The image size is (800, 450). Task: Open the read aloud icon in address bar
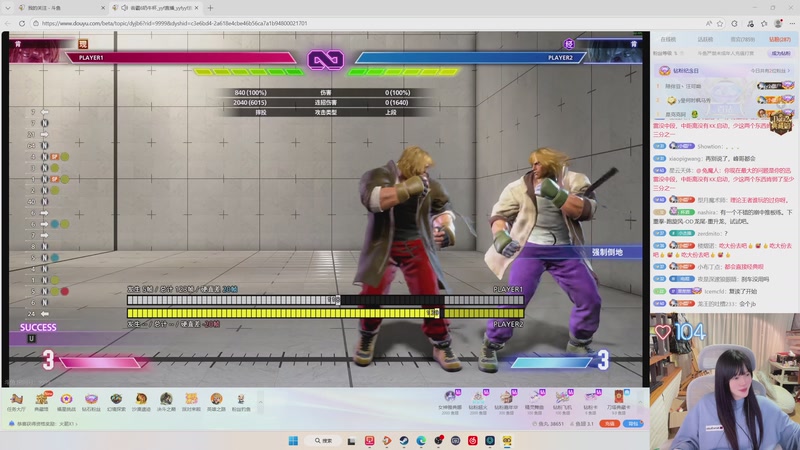(709, 23)
